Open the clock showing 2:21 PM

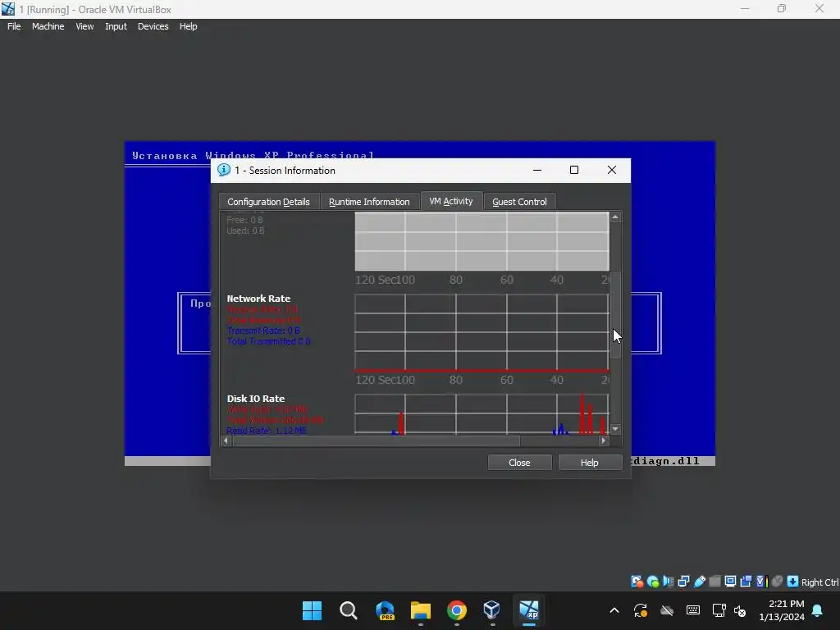tap(782, 610)
